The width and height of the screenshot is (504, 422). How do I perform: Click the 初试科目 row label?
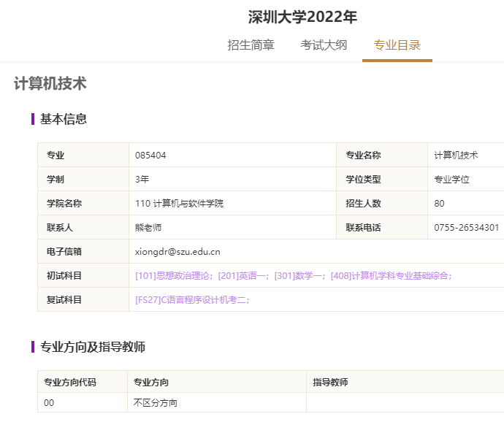[64, 276]
